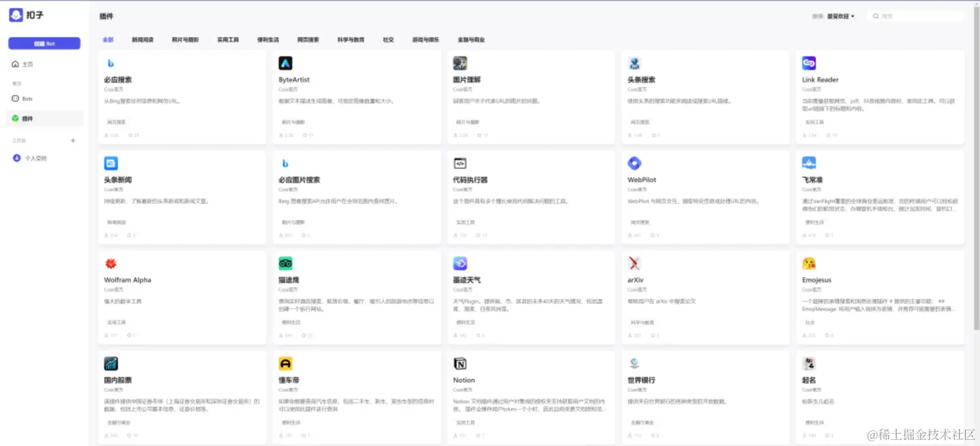Switch to the 照片与摄影 category tab

pyautogui.click(x=185, y=40)
